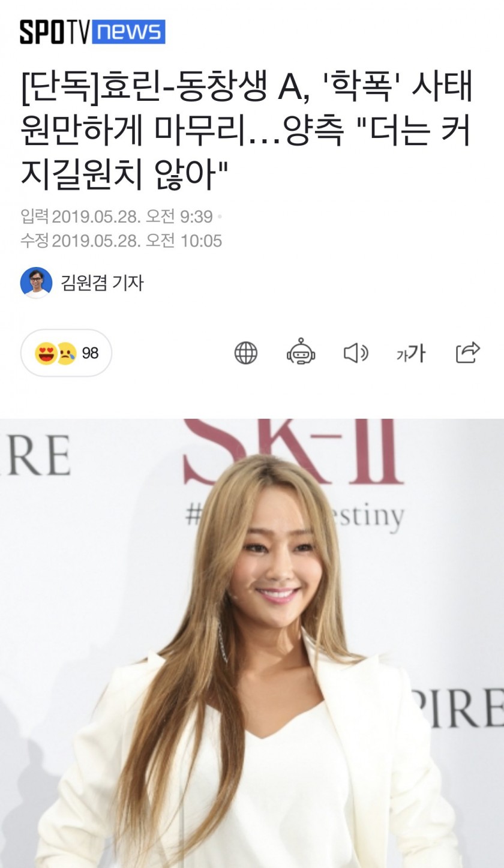Image resolution: width=504 pixels, height=868 pixels.
Task: Click the 수정 2019.05.28. 오전 10:05 timestamp
Action: (121, 241)
